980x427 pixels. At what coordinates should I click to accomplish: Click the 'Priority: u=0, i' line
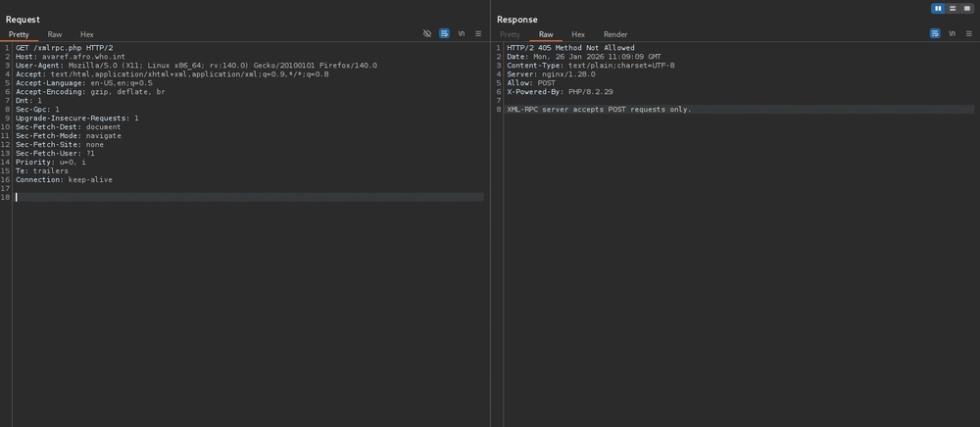point(51,162)
